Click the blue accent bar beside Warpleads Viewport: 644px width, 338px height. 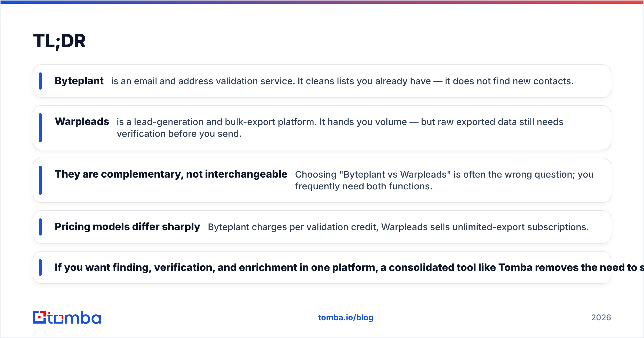(x=40, y=128)
